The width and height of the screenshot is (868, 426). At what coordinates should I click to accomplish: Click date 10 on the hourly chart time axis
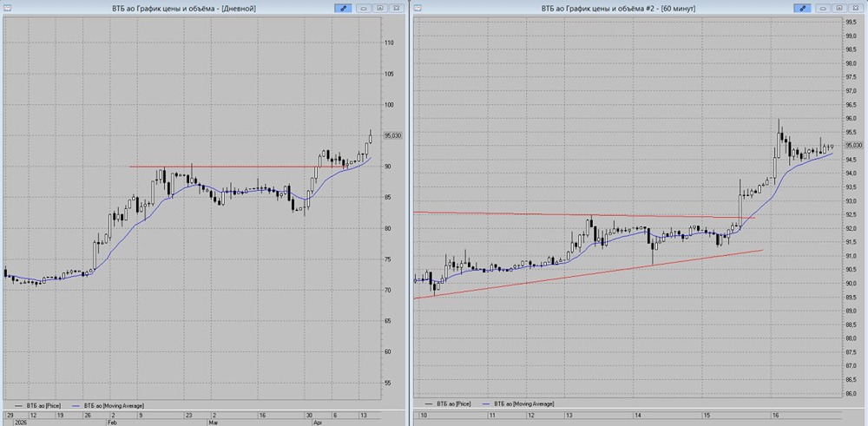coord(424,415)
